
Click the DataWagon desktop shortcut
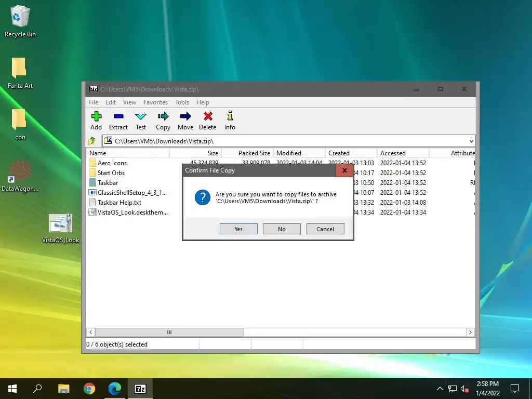coord(20,176)
